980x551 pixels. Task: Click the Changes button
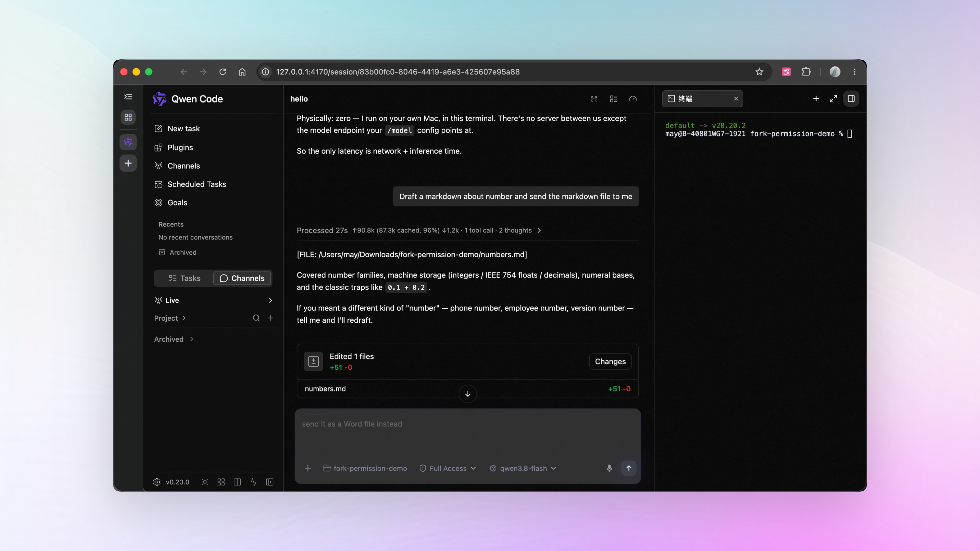tap(610, 361)
